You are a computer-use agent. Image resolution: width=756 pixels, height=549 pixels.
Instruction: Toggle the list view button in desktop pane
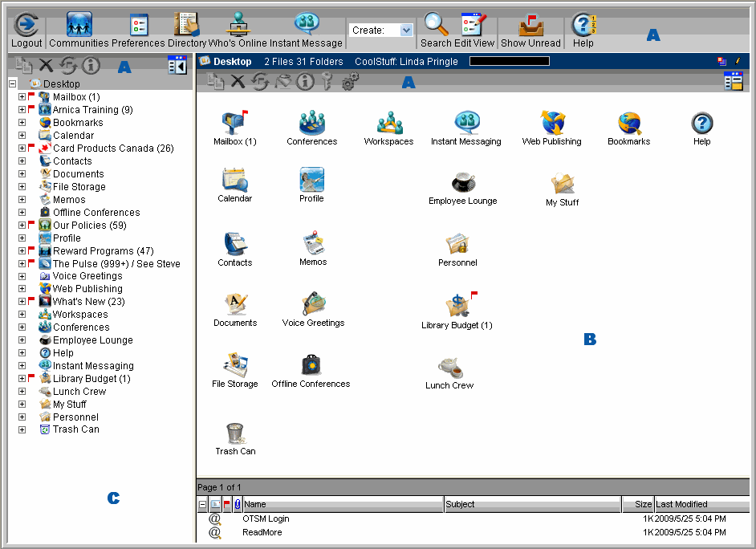click(733, 80)
